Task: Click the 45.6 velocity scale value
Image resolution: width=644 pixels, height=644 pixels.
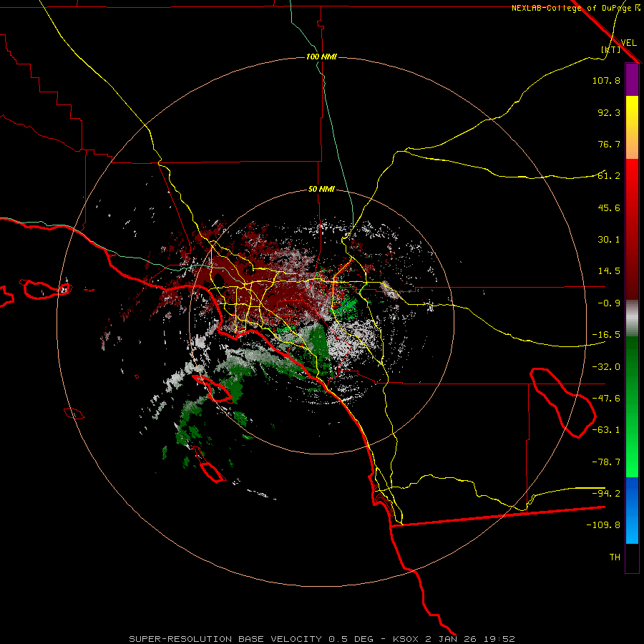Action: pyautogui.click(x=609, y=208)
